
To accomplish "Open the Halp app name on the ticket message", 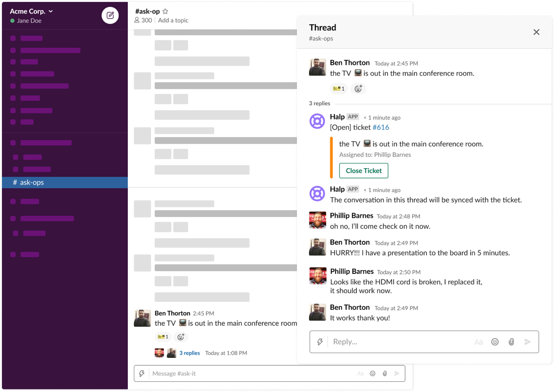I will (x=337, y=117).
